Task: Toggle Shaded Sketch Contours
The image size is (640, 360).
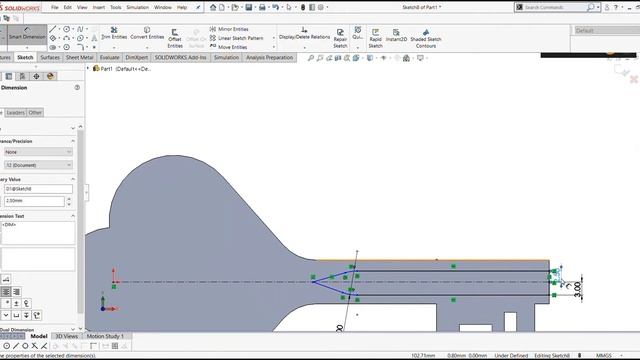Action: (426, 38)
